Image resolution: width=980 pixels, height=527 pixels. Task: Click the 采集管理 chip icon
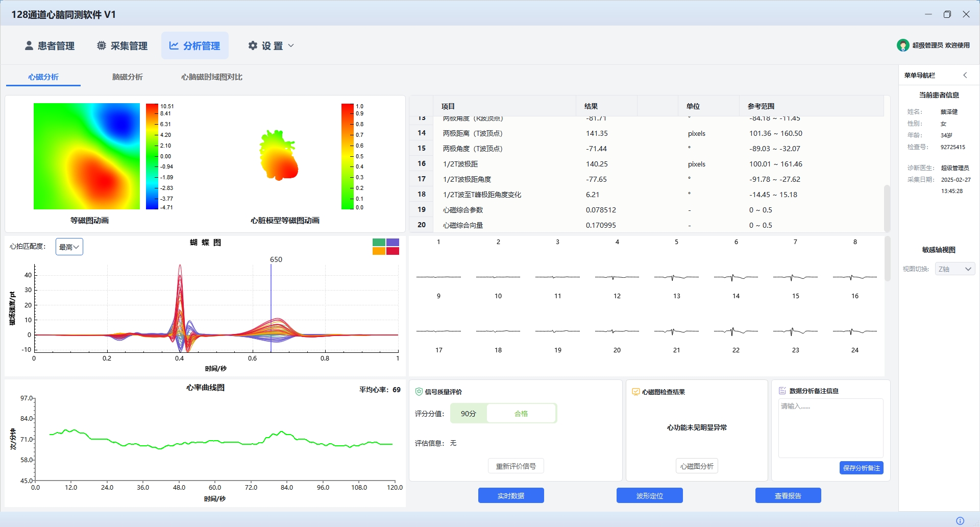pyautogui.click(x=102, y=45)
